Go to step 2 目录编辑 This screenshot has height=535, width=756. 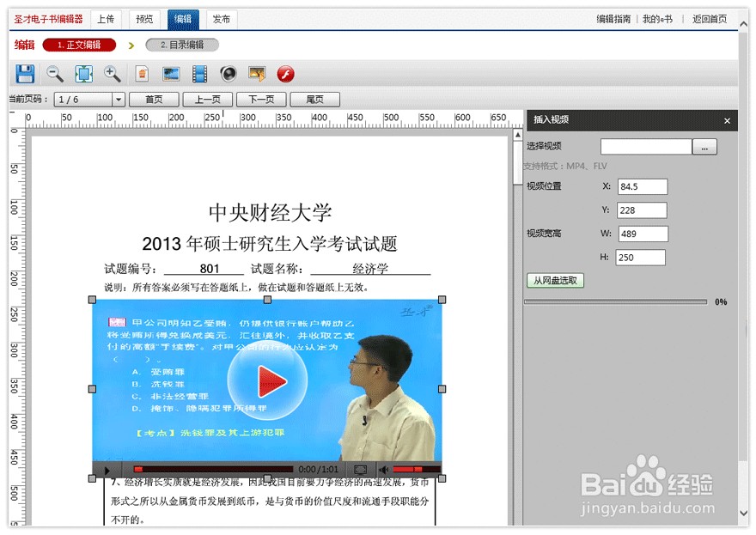pyautogui.click(x=182, y=45)
